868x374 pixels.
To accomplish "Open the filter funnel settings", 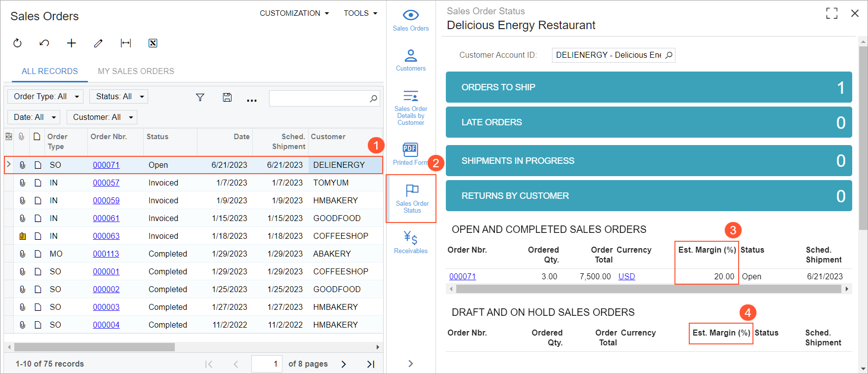I will [200, 97].
